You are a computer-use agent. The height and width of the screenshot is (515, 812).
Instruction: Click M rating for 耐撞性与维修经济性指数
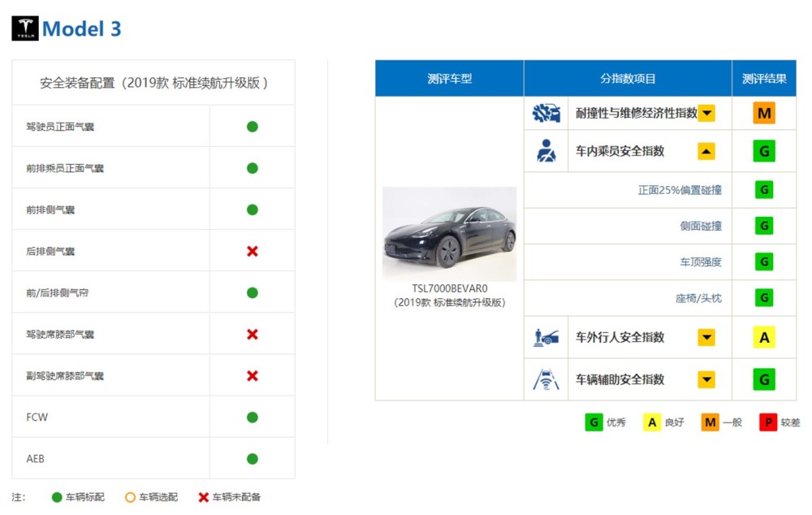click(764, 113)
